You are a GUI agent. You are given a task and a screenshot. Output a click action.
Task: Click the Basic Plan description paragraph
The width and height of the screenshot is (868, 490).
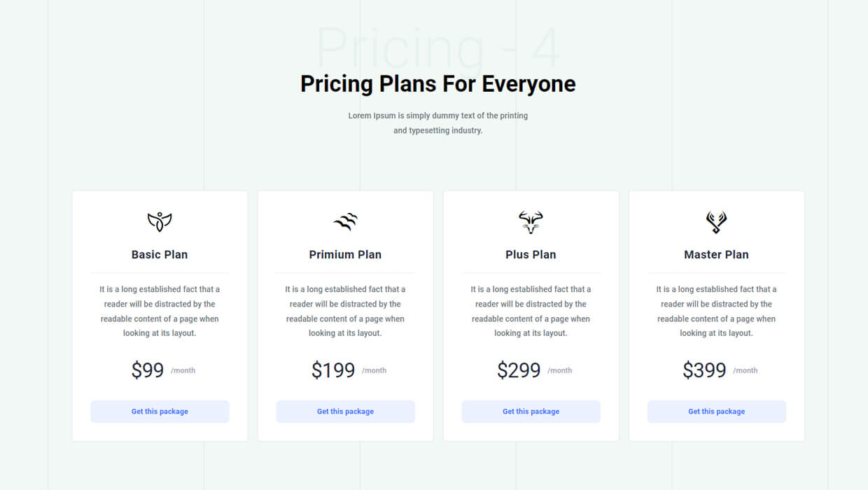[160, 311]
